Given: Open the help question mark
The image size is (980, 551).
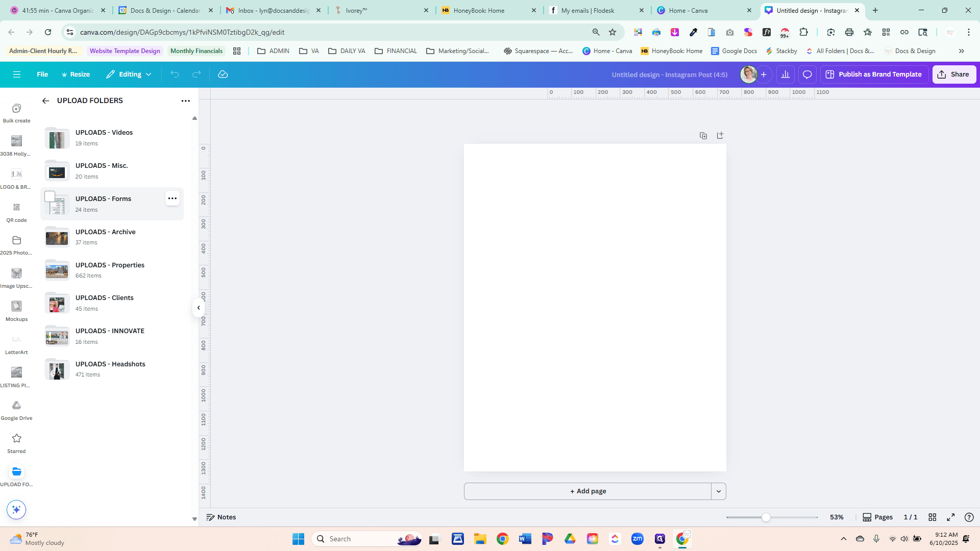Looking at the screenshot, I should click(969, 517).
